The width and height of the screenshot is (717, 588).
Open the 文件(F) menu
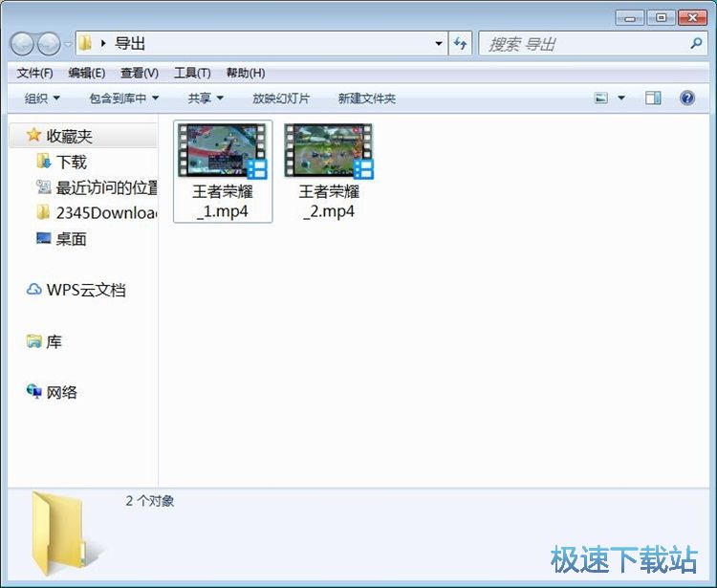[34, 74]
